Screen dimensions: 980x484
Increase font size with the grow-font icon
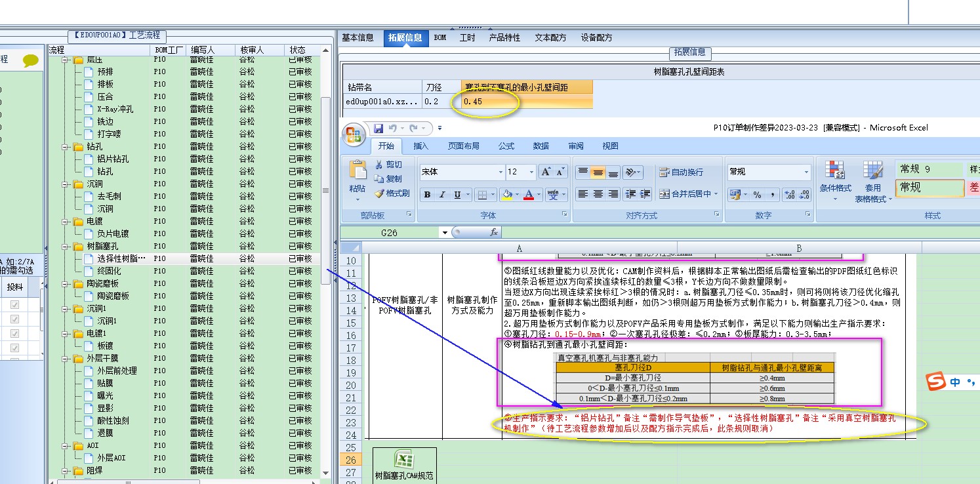(546, 172)
